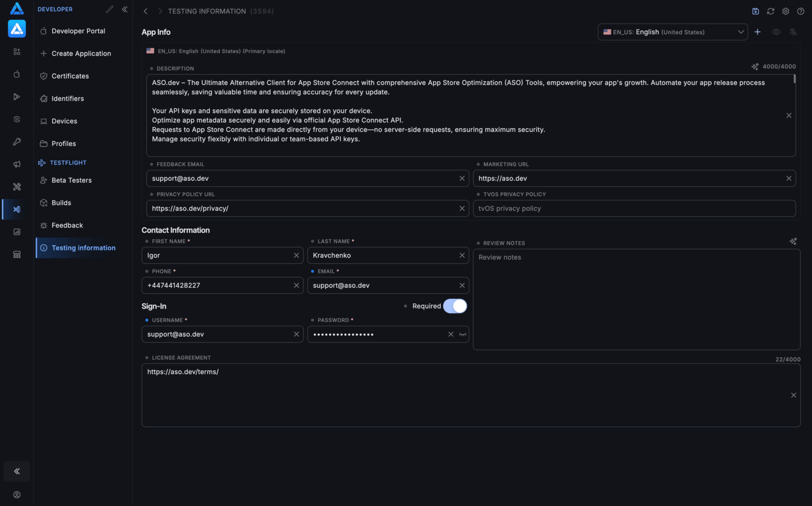Viewport: 812px width, 506px height.
Task: Click the ASO.dev logo at top left
Action: coord(17,8)
